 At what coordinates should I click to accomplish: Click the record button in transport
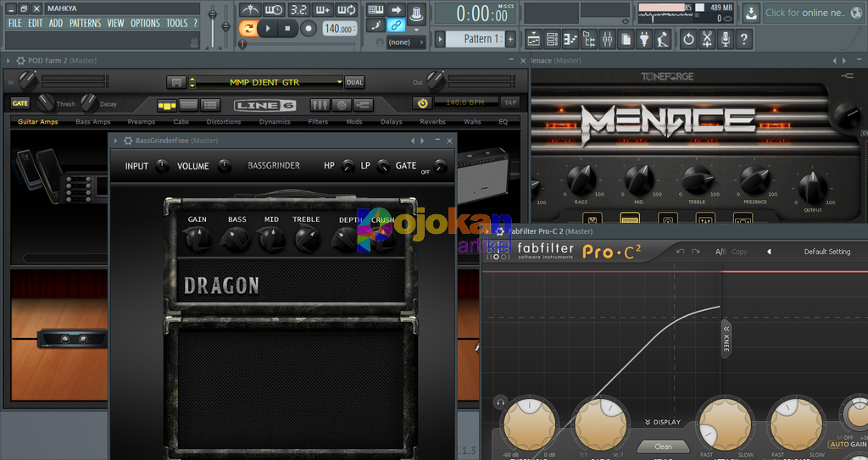pyautogui.click(x=308, y=28)
